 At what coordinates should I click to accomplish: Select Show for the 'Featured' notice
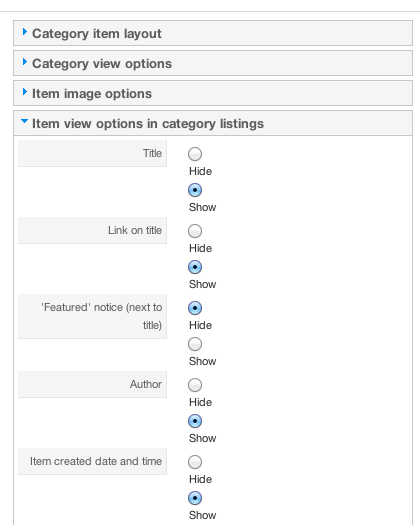195,344
